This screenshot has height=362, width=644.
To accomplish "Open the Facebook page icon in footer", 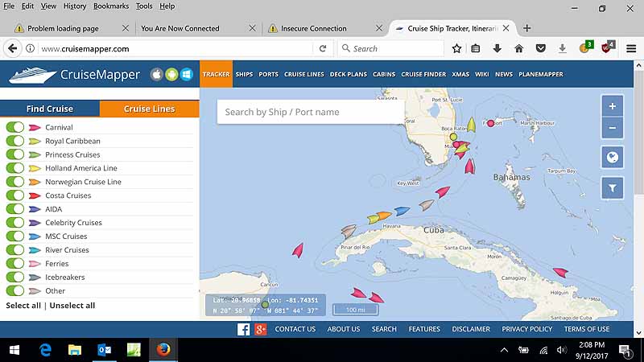I will [x=243, y=329].
